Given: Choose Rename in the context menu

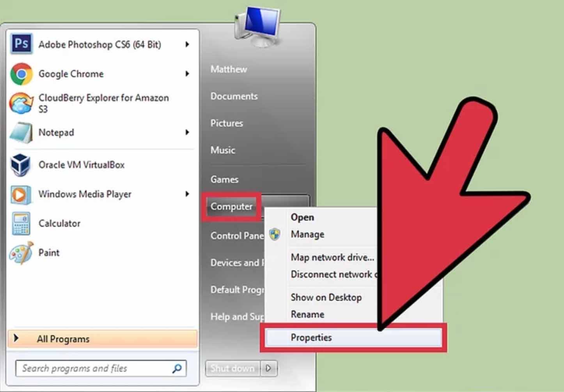Looking at the screenshot, I should (x=307, y=314).
